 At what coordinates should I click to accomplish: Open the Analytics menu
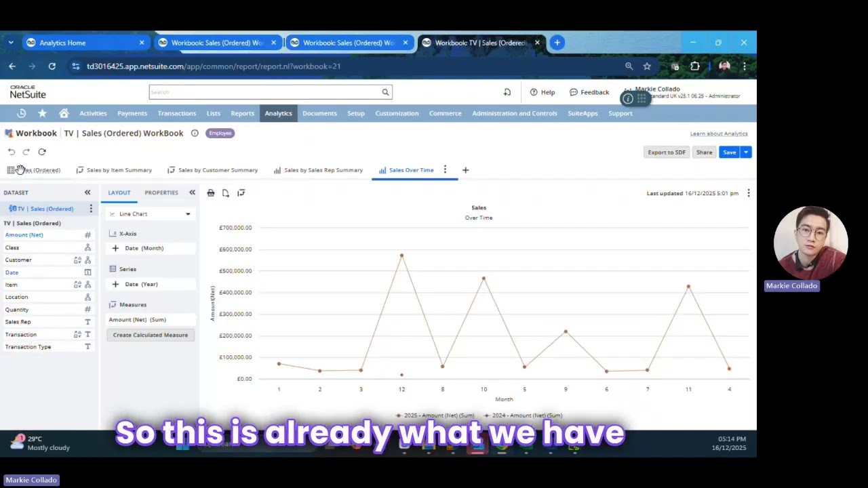[x=278, y=113]
